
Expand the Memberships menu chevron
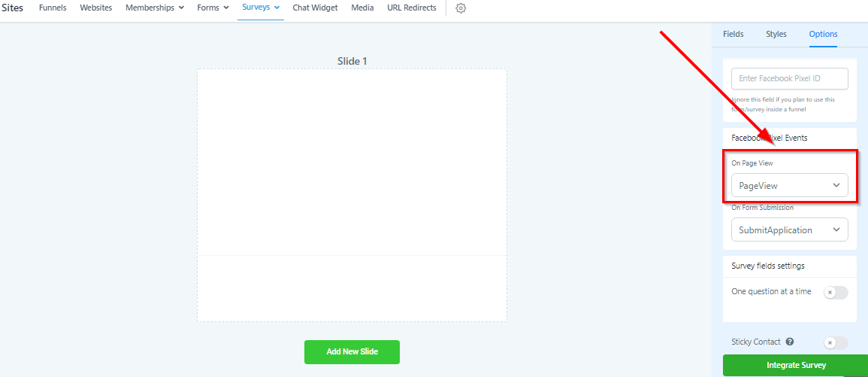click(x=182, y=8)
